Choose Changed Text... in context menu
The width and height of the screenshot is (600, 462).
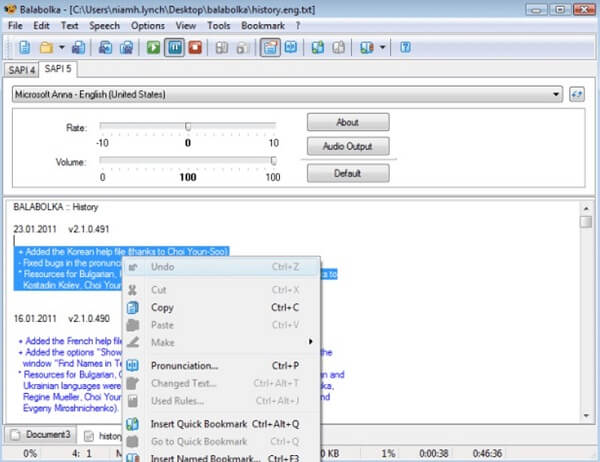coord(221,383)
